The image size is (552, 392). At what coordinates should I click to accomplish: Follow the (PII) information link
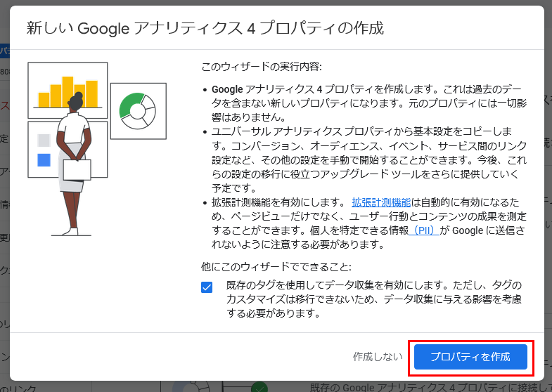pyautogui.click(x=423, y=231)
